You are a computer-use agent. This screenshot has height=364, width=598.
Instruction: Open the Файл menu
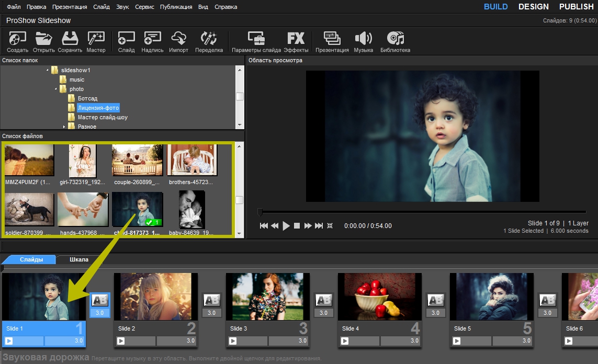pos(14,7)
